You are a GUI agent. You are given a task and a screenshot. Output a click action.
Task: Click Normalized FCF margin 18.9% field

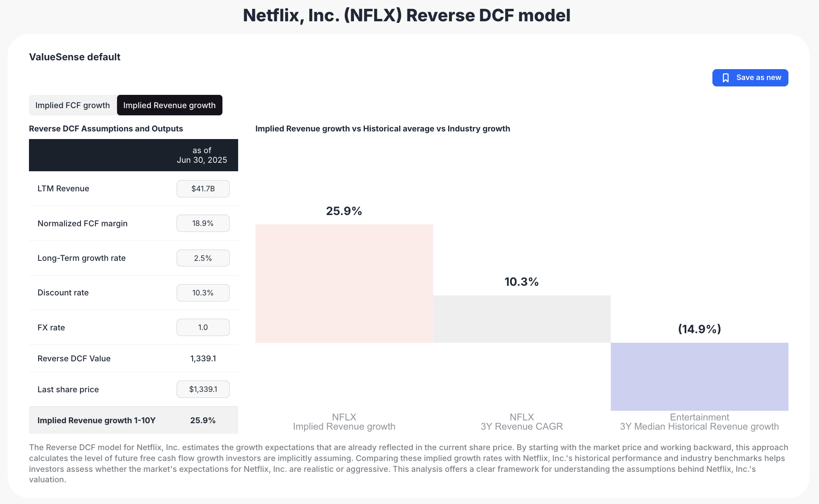[203, 223]
